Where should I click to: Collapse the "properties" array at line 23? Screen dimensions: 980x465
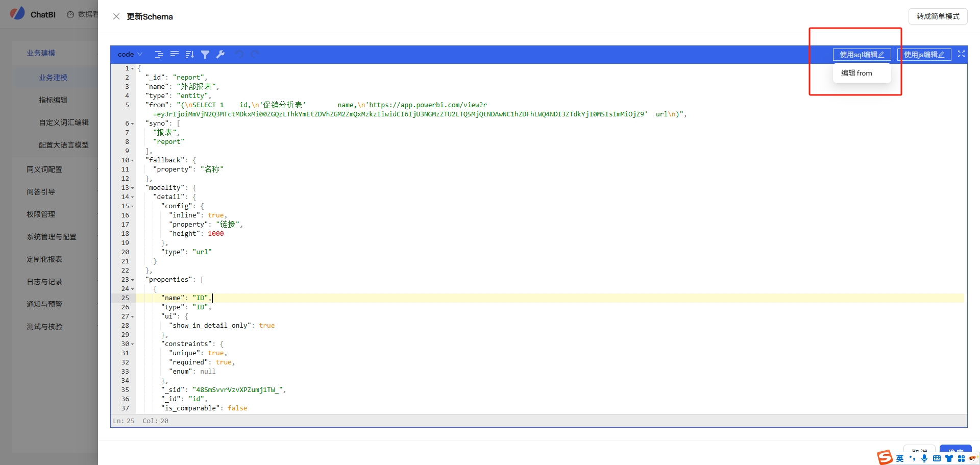(133, 280)
